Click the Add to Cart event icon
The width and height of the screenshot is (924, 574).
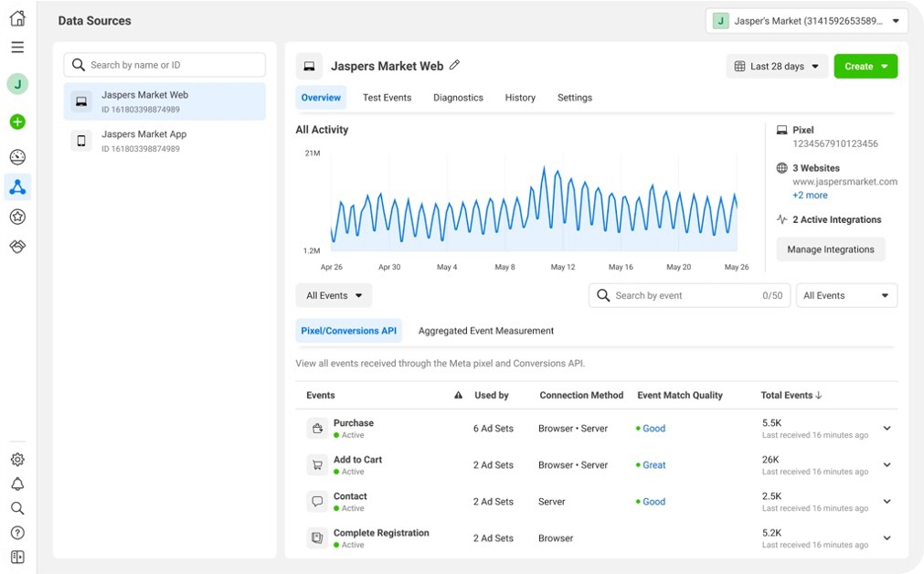click(317, 465)
